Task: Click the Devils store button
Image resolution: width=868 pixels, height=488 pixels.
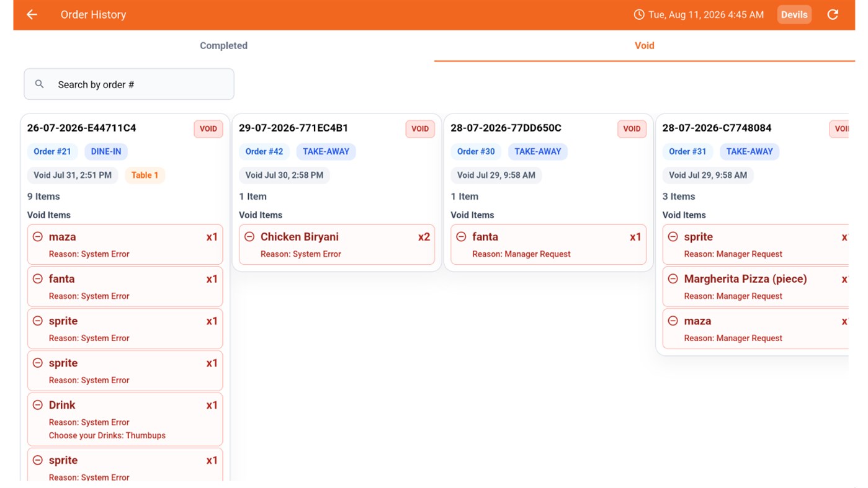Action: pos(794,15)
